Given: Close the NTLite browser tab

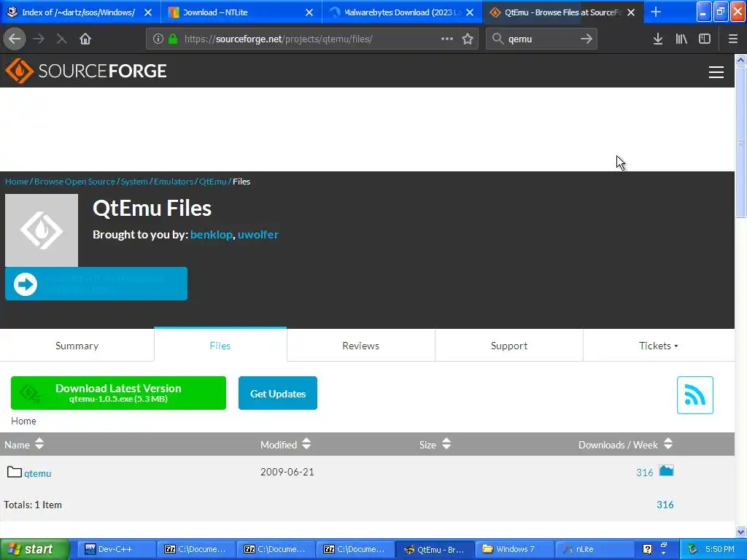Looking at the screenshot, I should click(309, 12).
